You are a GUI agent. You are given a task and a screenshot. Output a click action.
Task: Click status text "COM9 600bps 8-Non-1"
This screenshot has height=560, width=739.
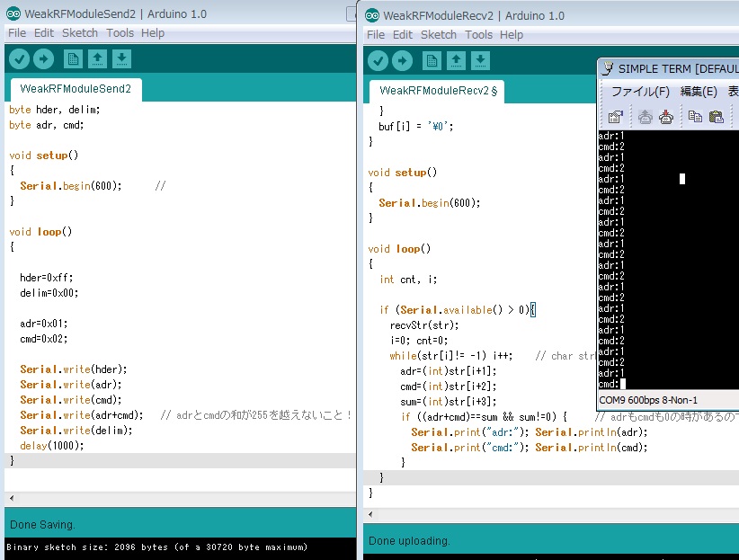[648, 400]
